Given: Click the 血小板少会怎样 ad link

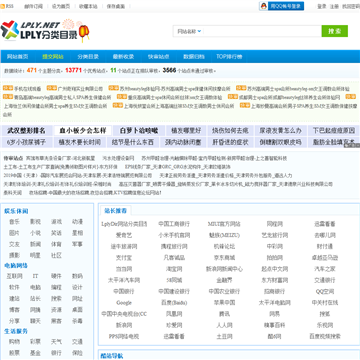Looking at the screenshot, I should pyautogui.click(x=83, y=130).
